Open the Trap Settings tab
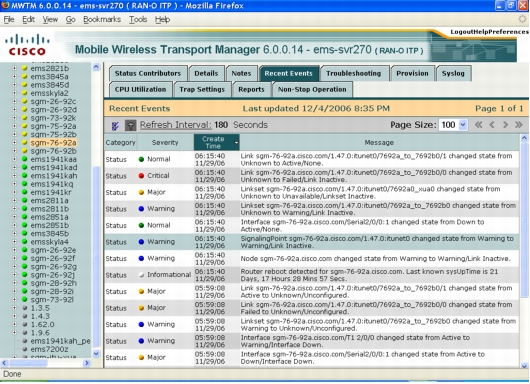 (202, 90)
